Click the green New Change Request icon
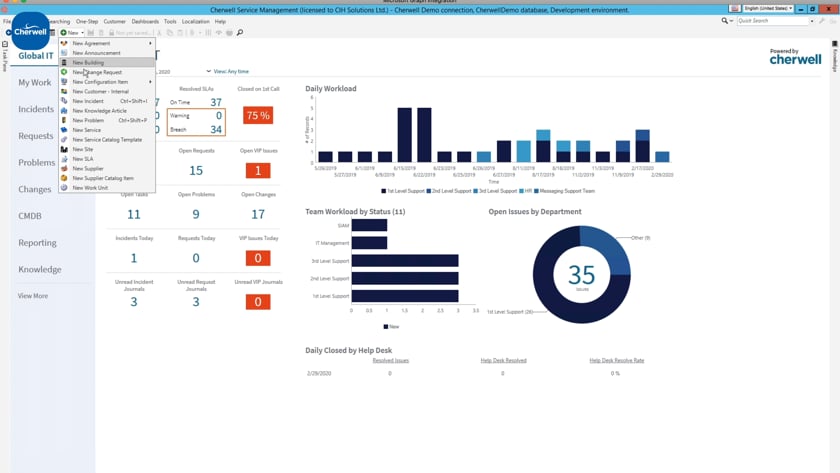 (x=64, y=72)
